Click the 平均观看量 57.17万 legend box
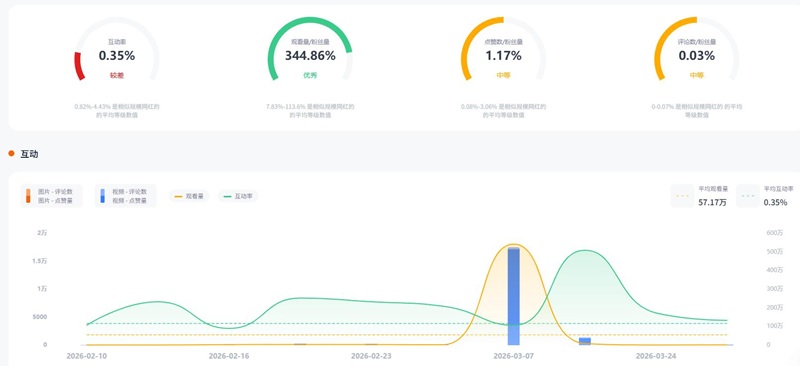Screen dimensions: 800x366 pos(700,196)
